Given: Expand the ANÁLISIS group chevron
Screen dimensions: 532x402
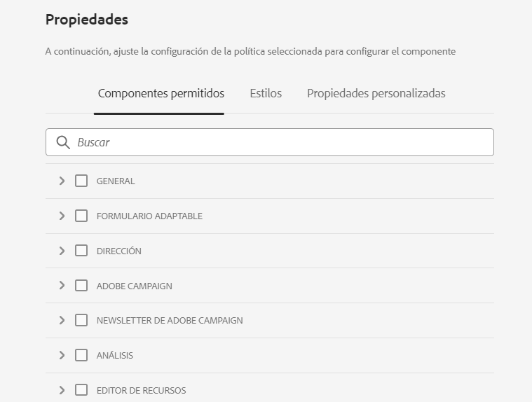Looking at the screenshot, I should pyautogui.click(x=62, y=355).
